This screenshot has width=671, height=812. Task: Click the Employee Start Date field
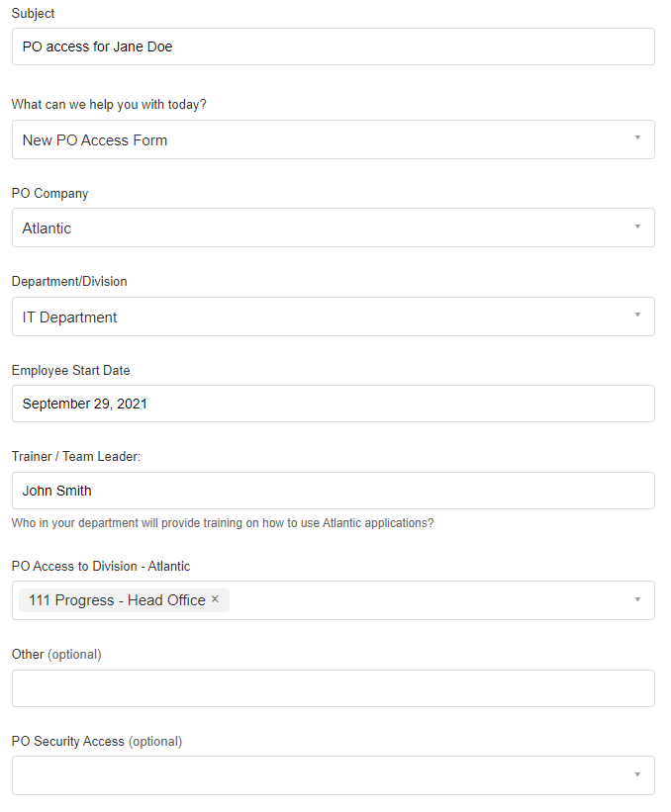(333, 404)
